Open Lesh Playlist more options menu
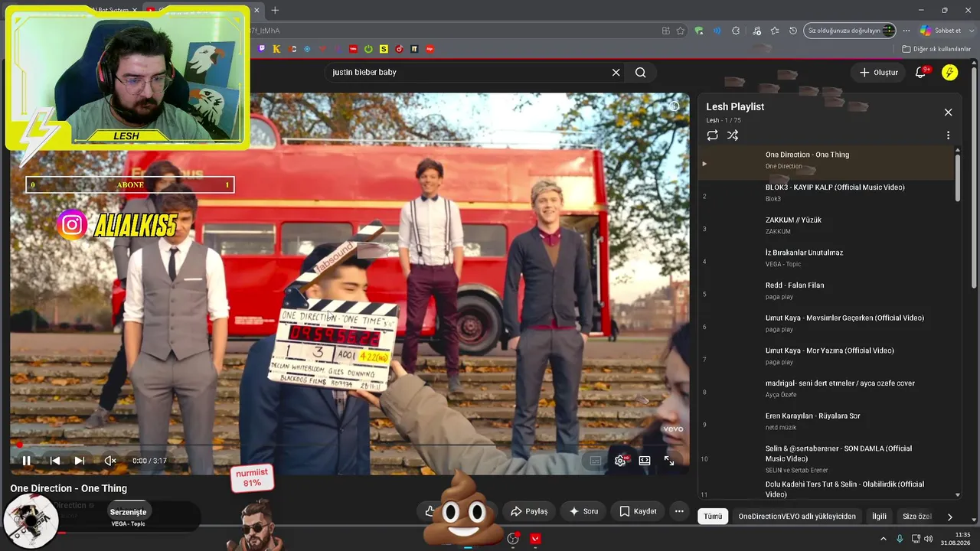The height and width of the screenshot is (551, 980). 948,135
